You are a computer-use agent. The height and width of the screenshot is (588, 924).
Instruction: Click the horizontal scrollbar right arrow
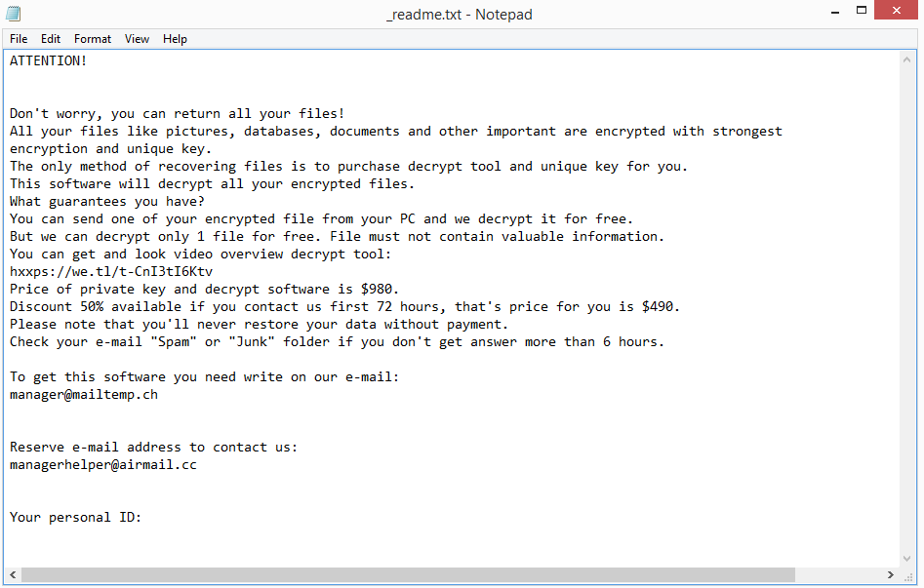click(x=891, y=574)
